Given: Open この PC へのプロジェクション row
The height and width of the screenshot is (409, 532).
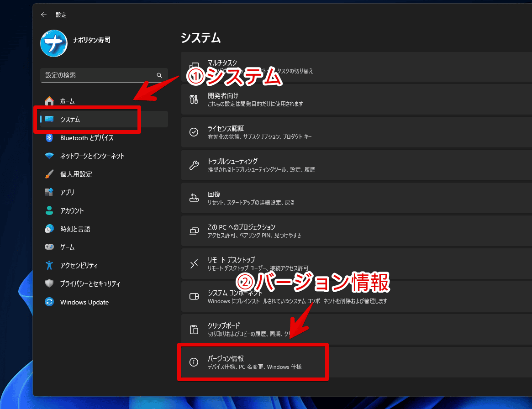Looking at the screenshot, I should (x=357, y=231).
